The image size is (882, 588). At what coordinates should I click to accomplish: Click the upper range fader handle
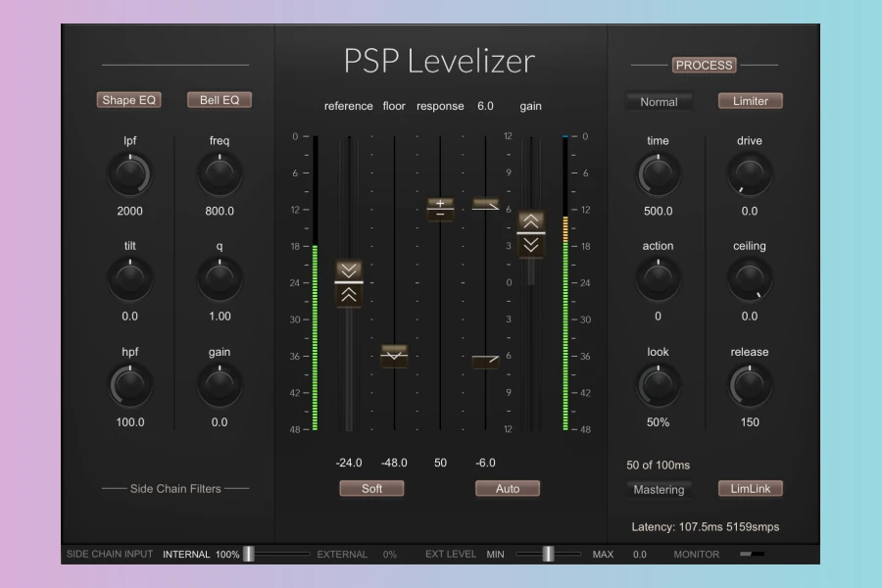(485, 204)
